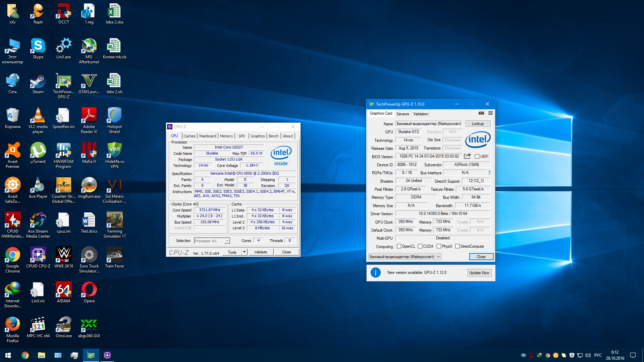Expand the GPU adapter selection dropdown

coord(438,257)
